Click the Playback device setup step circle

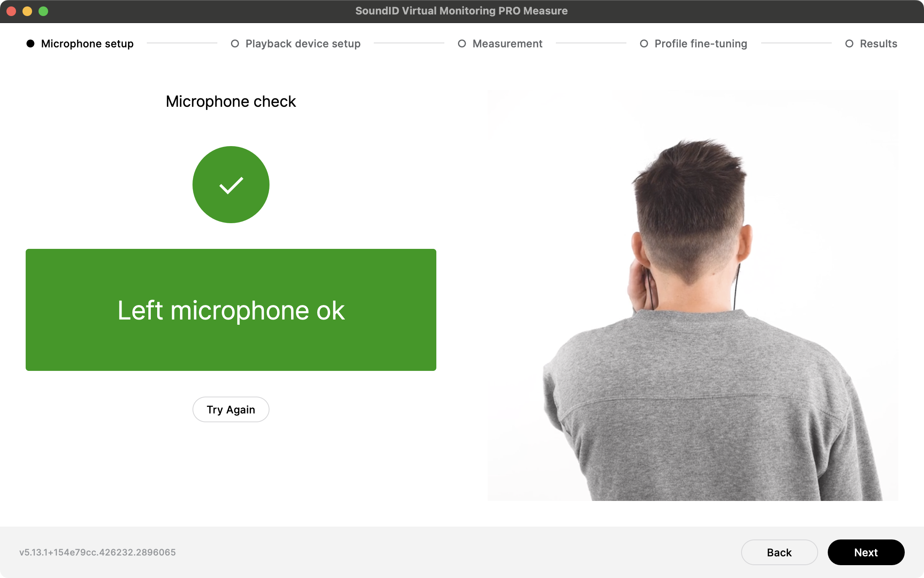[x=235, y=43]
